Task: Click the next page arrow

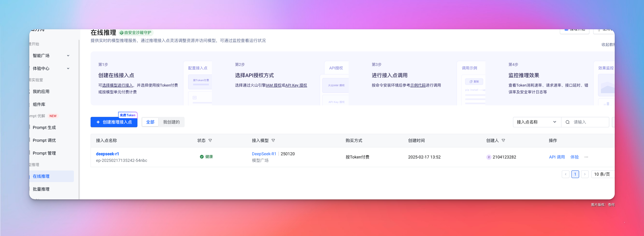Action: coord(585,174)
